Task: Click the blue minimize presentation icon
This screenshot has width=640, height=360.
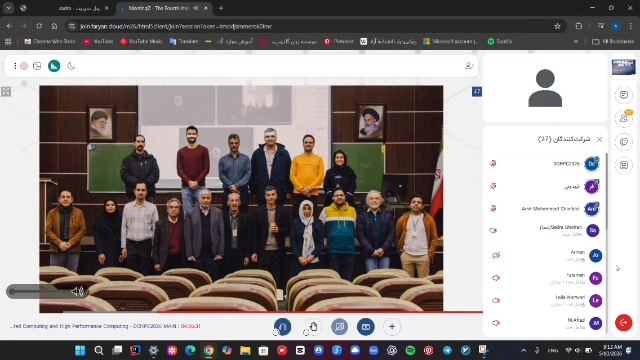Action: (477, 91)
